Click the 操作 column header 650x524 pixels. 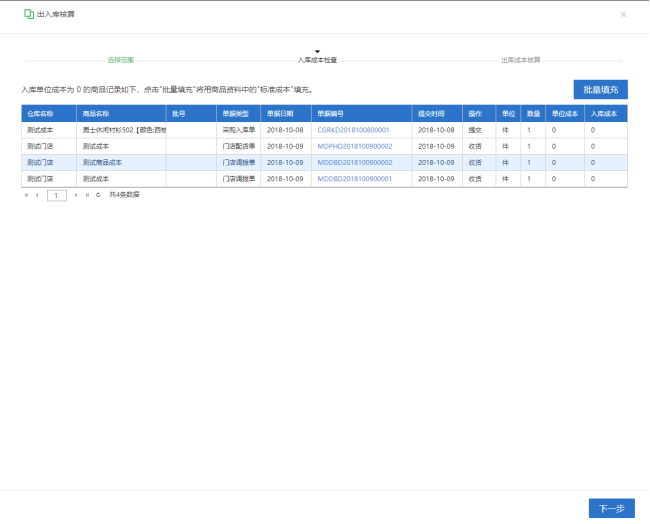pos(479,114)
